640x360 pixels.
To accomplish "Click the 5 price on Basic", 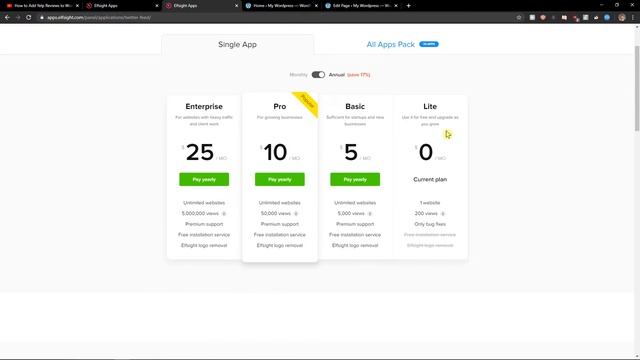I will 351,152.
